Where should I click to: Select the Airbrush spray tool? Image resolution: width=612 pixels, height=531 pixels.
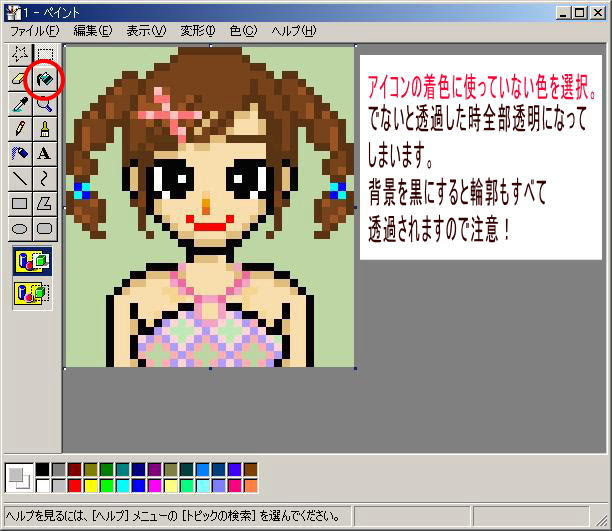pos(20,153)
